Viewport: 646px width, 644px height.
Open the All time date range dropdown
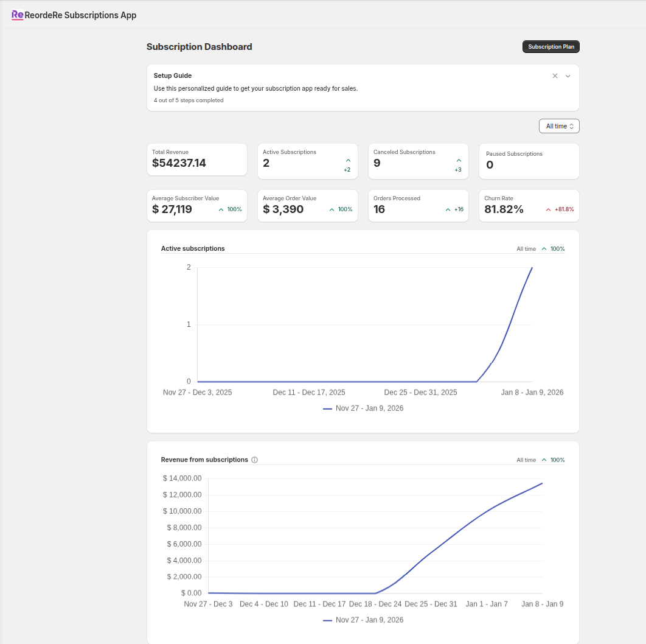coord(559,126)
